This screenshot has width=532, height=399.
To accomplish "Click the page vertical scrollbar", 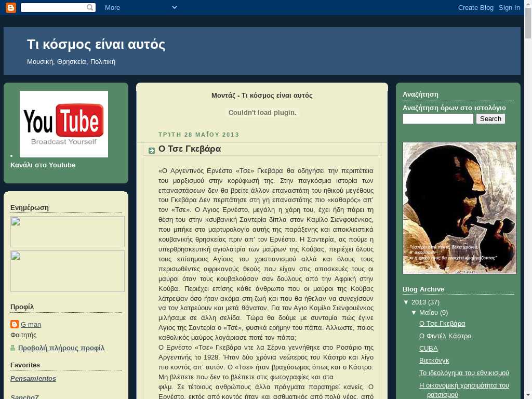I will [528, 208].
